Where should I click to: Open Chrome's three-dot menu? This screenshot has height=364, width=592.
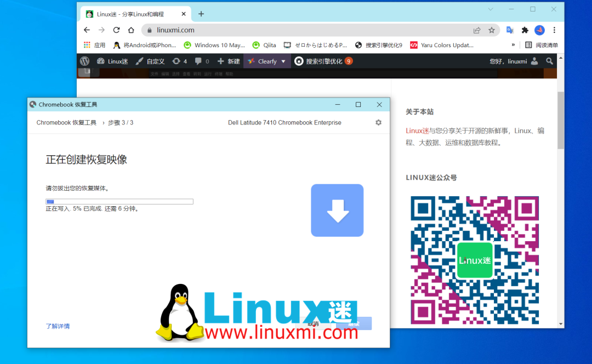[x=554, y=30]
